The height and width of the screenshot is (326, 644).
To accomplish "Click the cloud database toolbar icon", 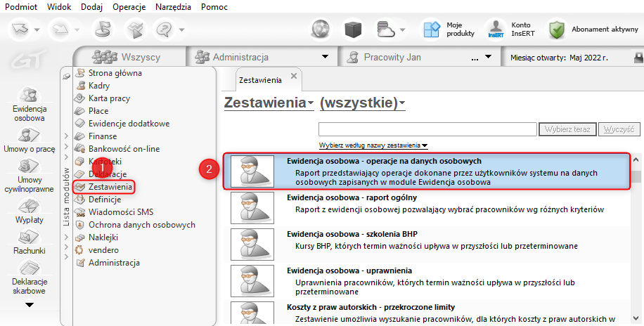I will 386,30.
